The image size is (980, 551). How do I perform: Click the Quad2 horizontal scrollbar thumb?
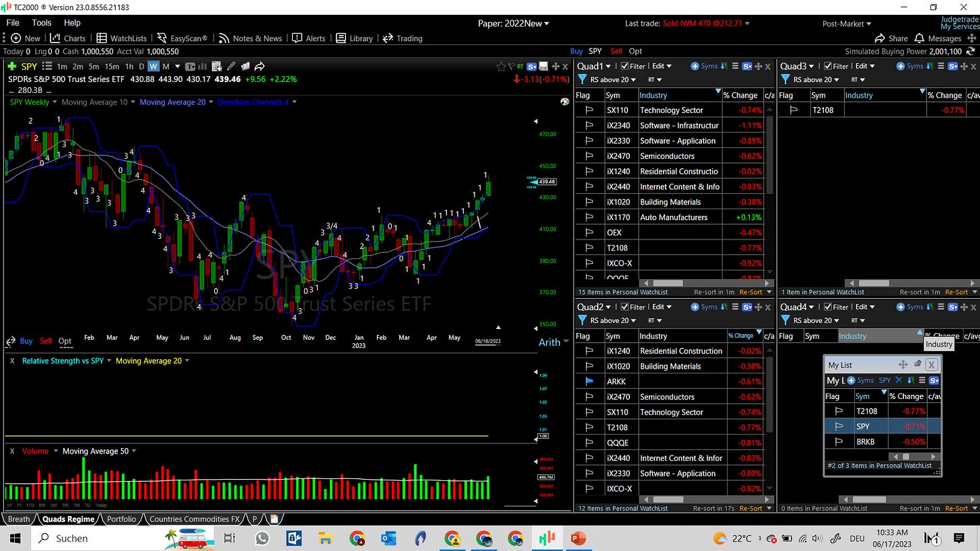668,499
